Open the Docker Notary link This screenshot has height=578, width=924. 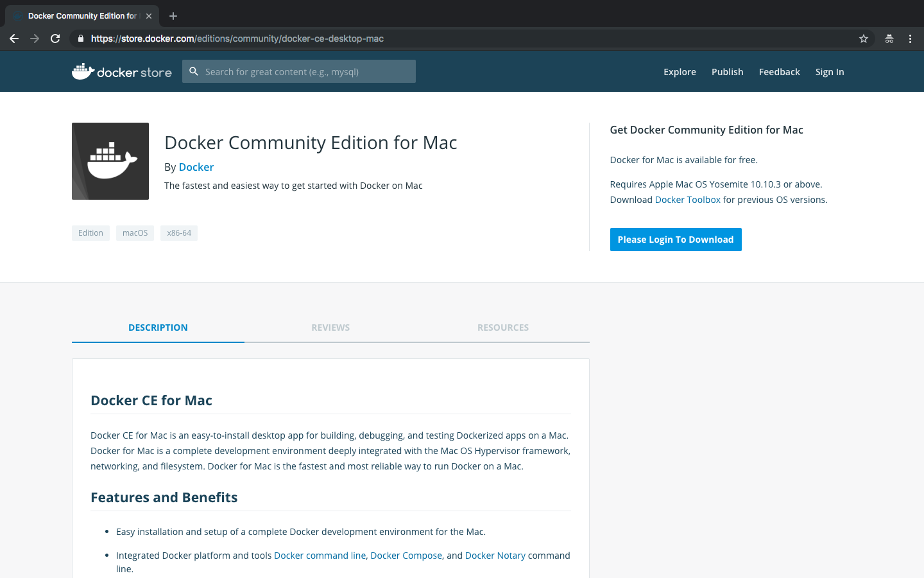coord(495,556)
